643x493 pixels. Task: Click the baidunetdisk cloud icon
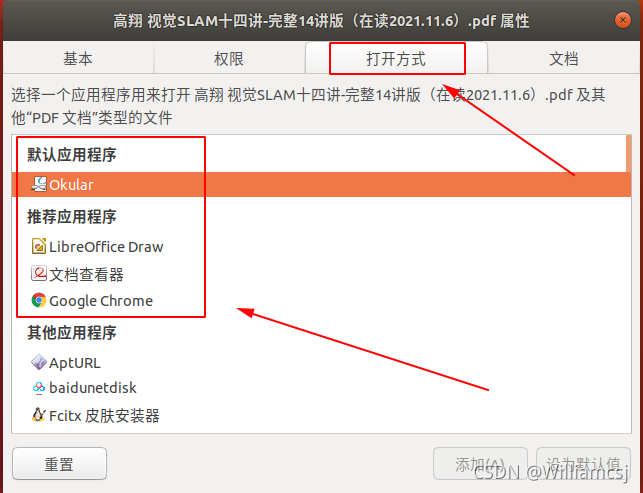(x=39, y=388)
